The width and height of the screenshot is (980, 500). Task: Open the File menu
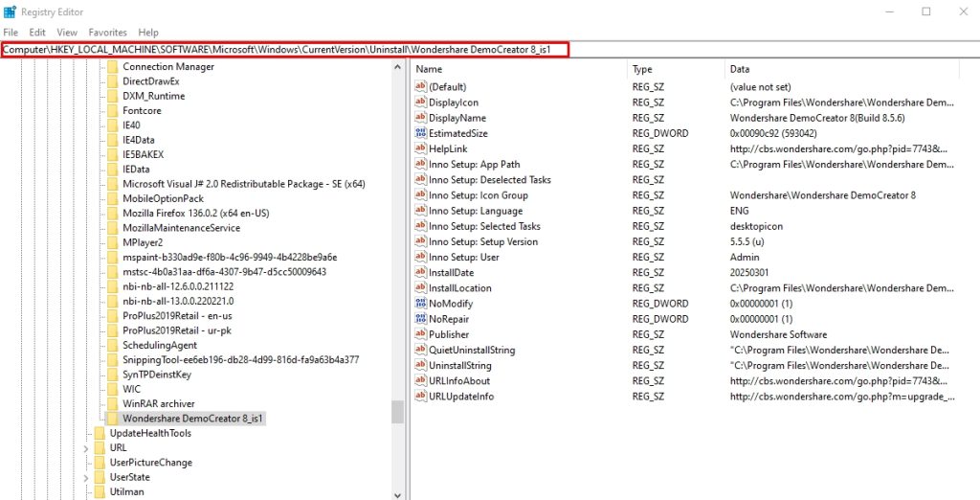click(10, 32)
